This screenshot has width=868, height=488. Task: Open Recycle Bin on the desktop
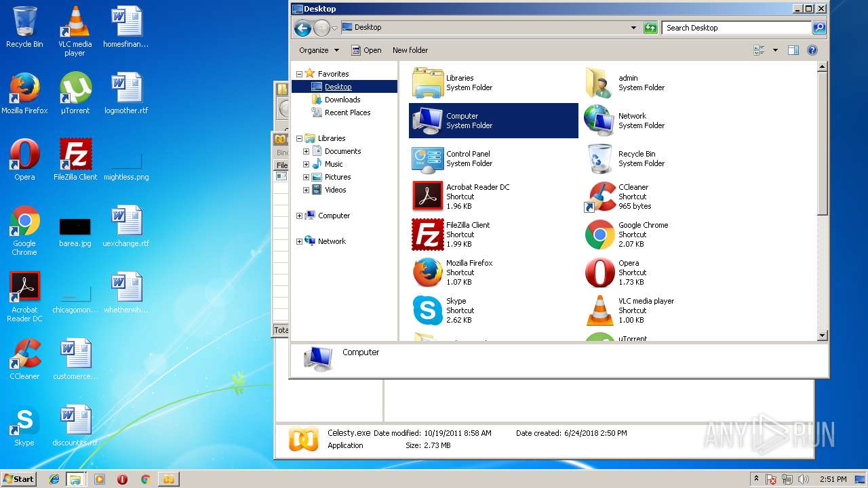point(24,27)
